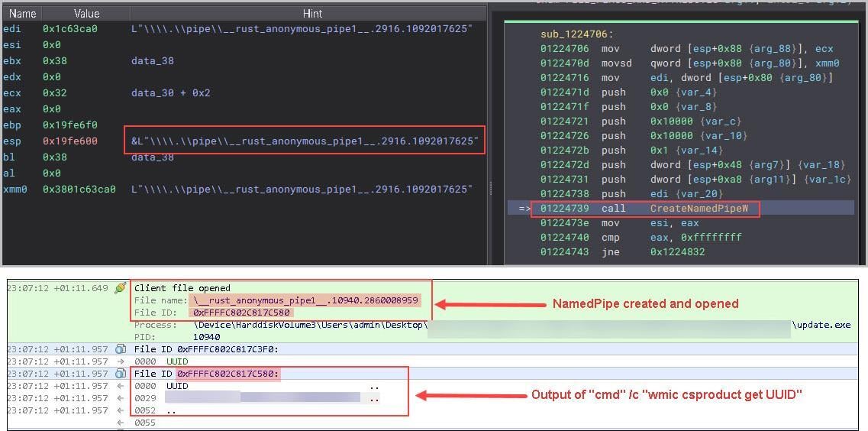The image size is (868, 431).
Task: Click the Hint column header
Action: click(x=311, y=13)
